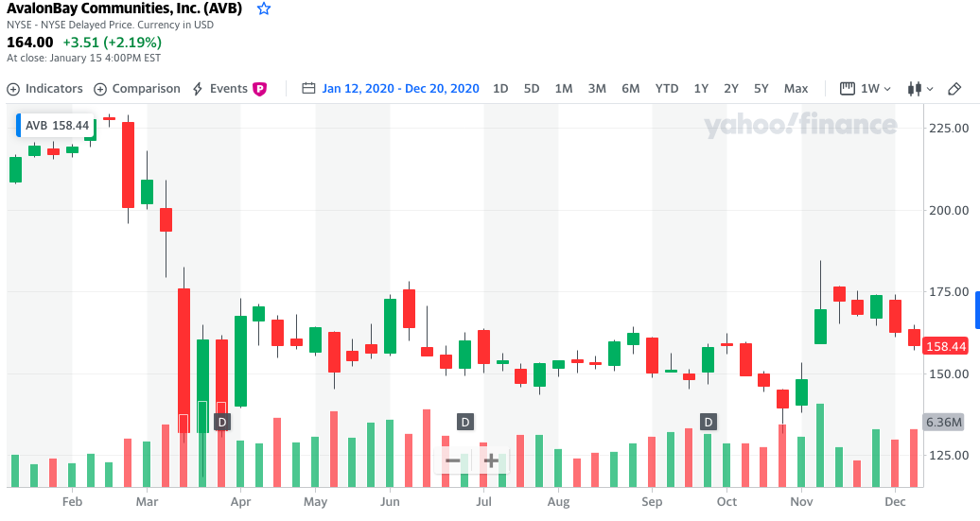Click the dividend marker near July

pyautogui.click(x=465, y=423)
